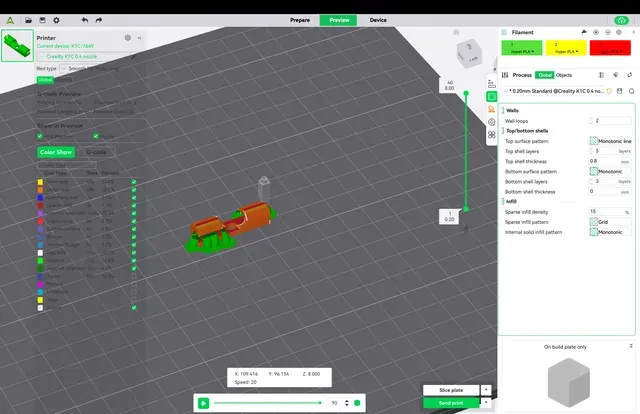Click the orange model icon in side strip
This screenshot has height=414, width=640.
[x=491, y=109]
